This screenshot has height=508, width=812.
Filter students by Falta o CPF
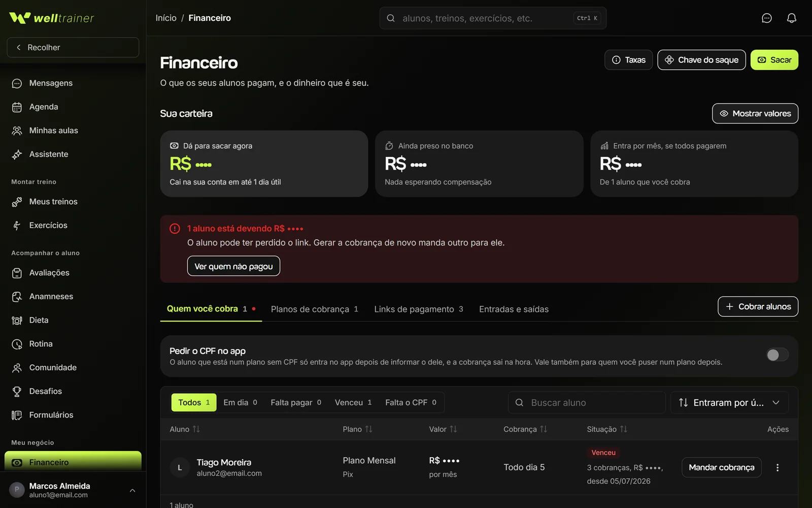pos(411,402)
